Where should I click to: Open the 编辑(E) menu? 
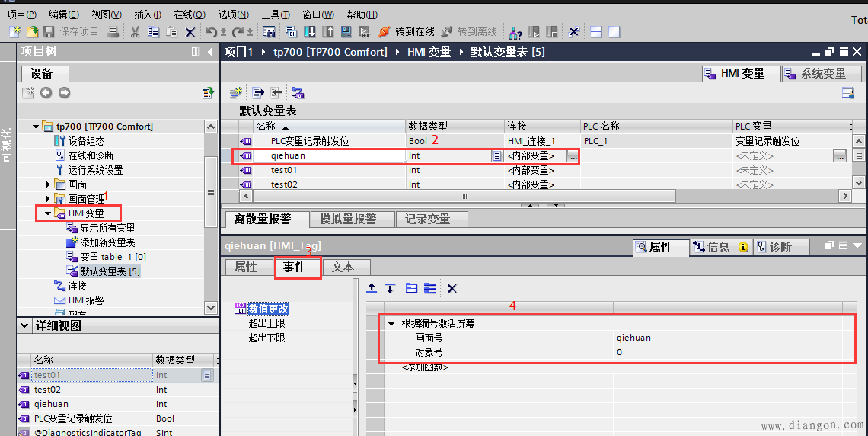tap(64, 14)
